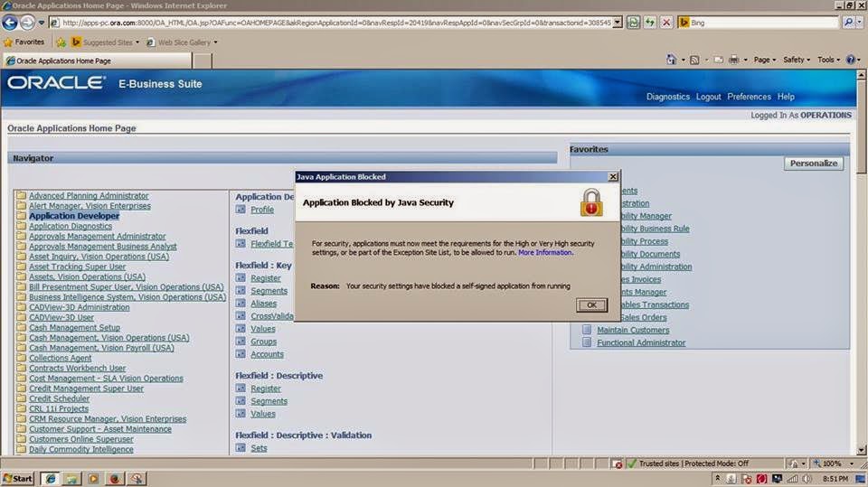Image resolution: width=868 pixels, height=487 pixels.
Task: Click the blue Help question mark icon
Action: click(x=850, y=60)
